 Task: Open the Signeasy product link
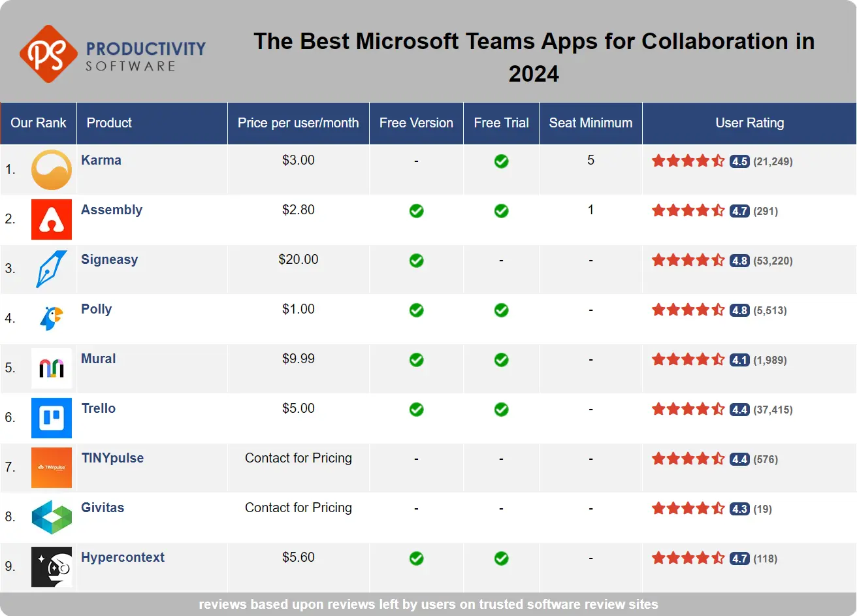point(110,259)
